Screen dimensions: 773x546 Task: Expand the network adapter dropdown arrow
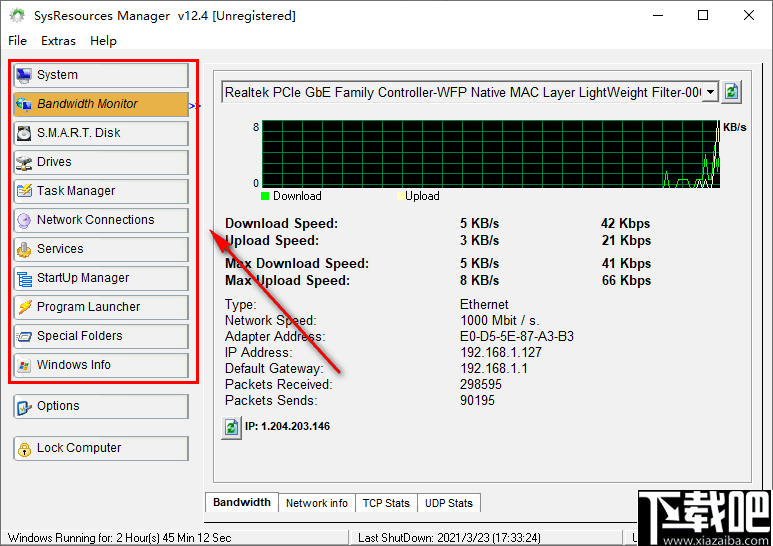click(710, 92)
